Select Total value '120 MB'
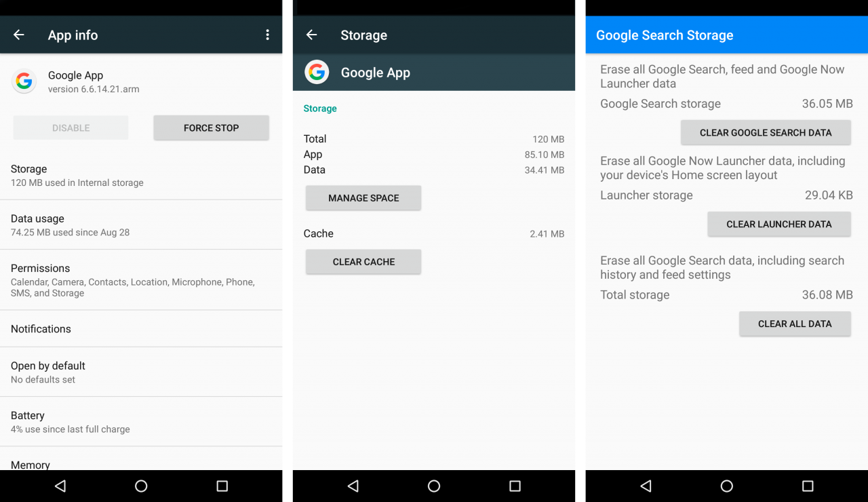The height and width of the screenshot is (502, 868). (549, 139)
